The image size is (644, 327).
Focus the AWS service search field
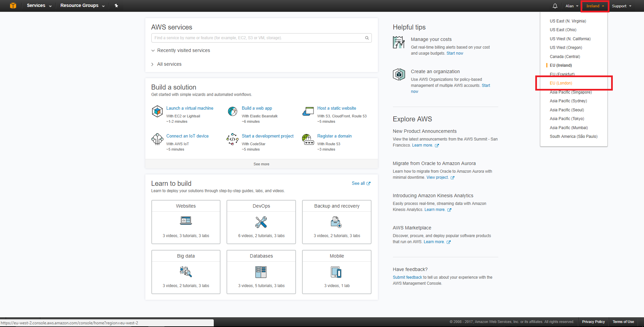pyautogui.click(x=261, y=38)
